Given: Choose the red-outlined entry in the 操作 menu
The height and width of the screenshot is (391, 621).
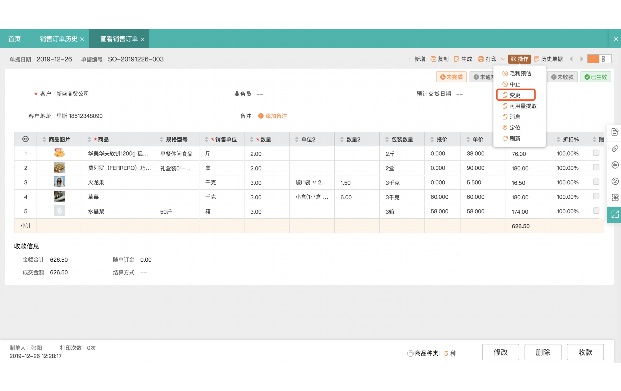Looking at the screenshot, I should [516, 95].
